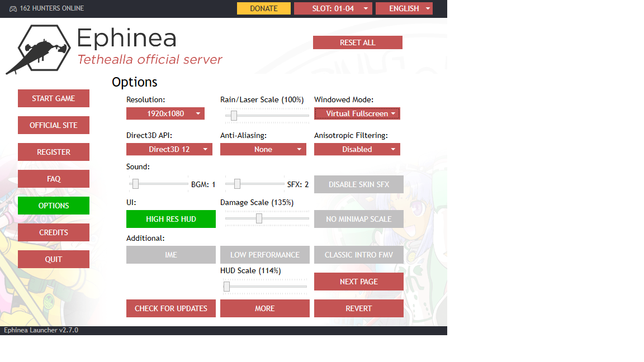
Task: Click the SFX volume slider handle
Action: [237, 184]
